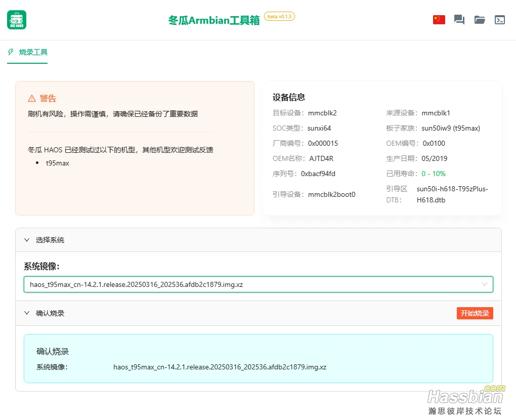Click the green 0 - 10% lifetime value
Image resolution: width=516 pixels, height=420 pixels.
click(x=434, y=174)
